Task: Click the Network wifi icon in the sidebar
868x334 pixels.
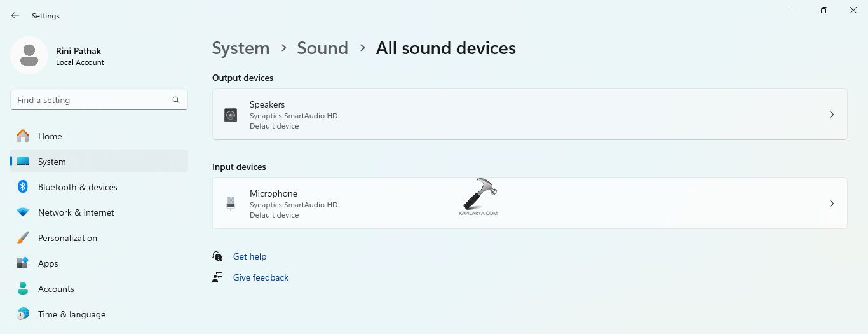Action: pyautogui.click(x=23, y=212)
